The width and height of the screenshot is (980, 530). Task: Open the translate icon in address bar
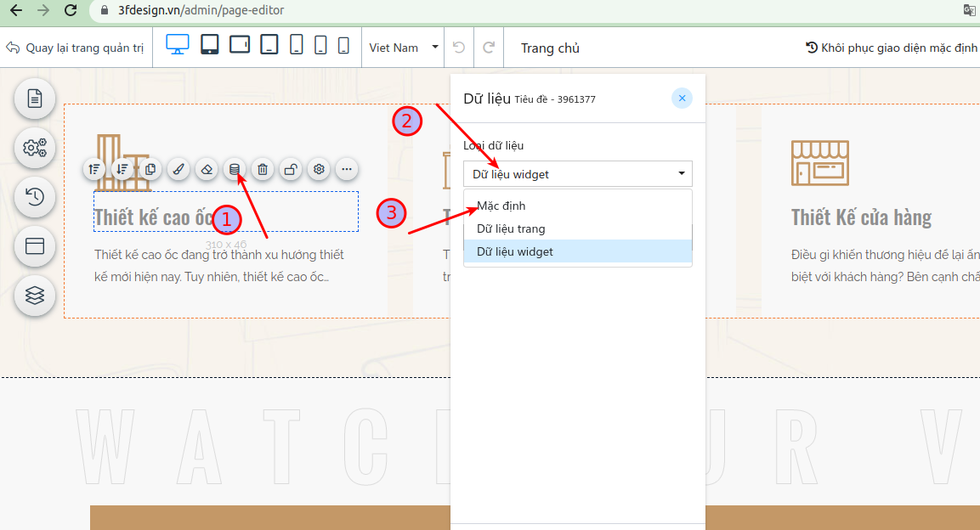(969, 10)
